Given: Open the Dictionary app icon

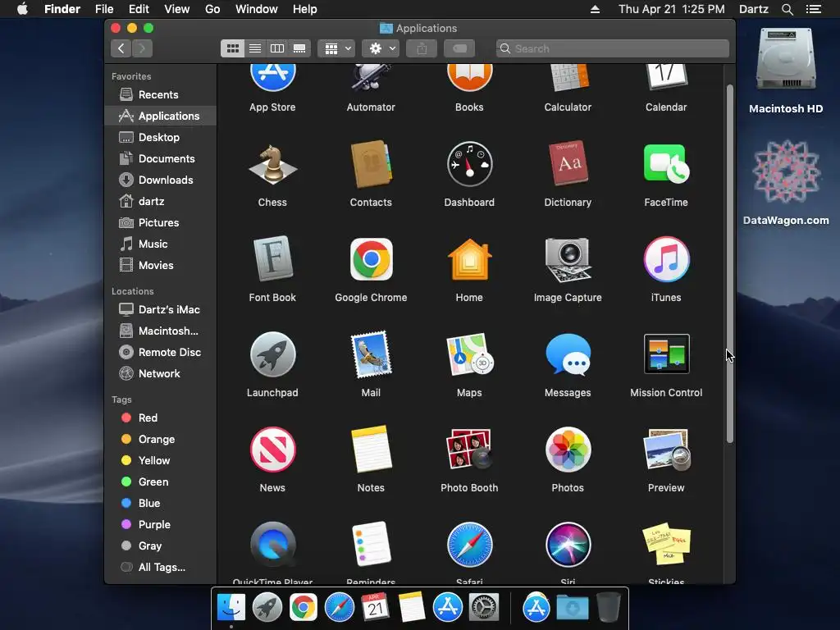Looking at the screenshot, I should pyautogui.click(x=568, y=164).
